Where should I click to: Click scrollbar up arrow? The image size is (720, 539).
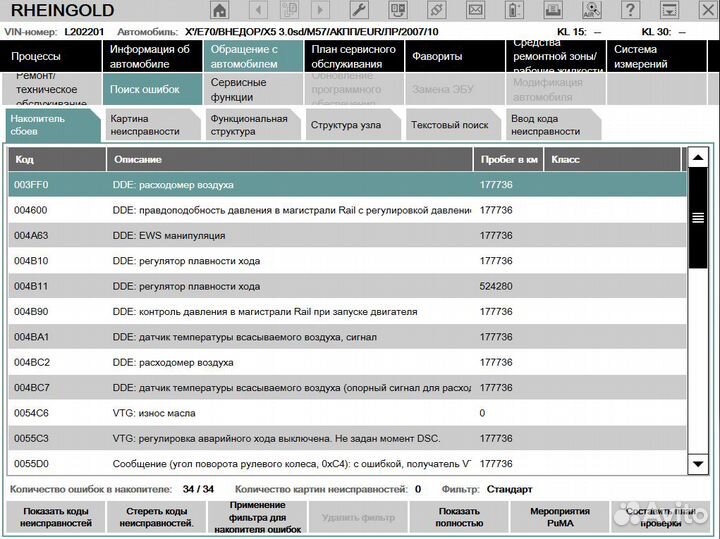tap(698, 157)
